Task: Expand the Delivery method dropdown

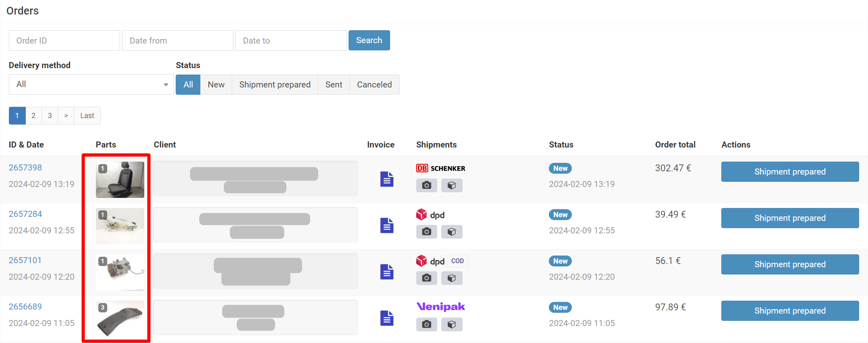Action: click(x=91, y=85)
